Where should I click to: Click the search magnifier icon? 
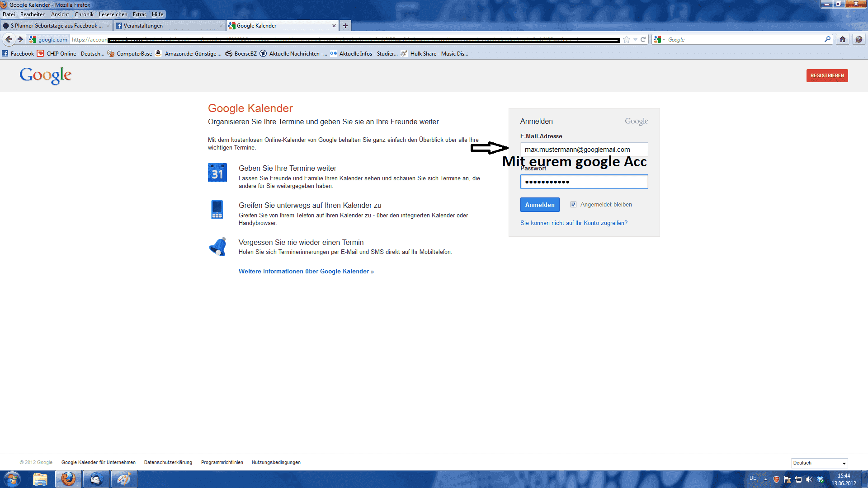click(x=827, y=39)
